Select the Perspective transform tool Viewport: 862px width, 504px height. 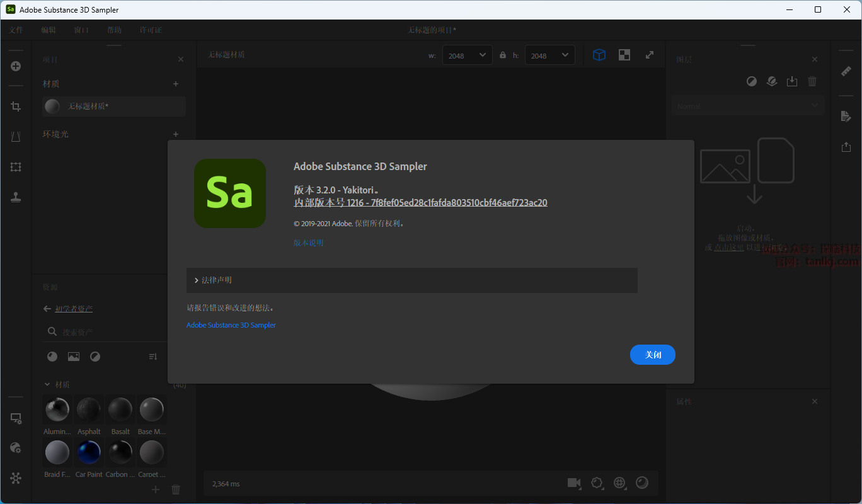click(16, 137)
